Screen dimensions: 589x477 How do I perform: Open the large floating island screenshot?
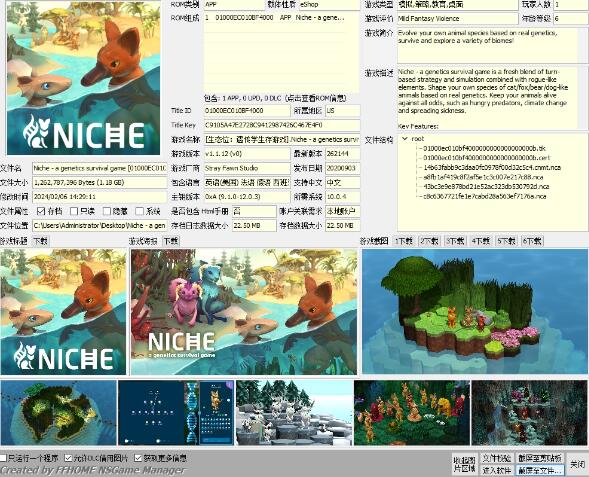click(x=475, y=311)
